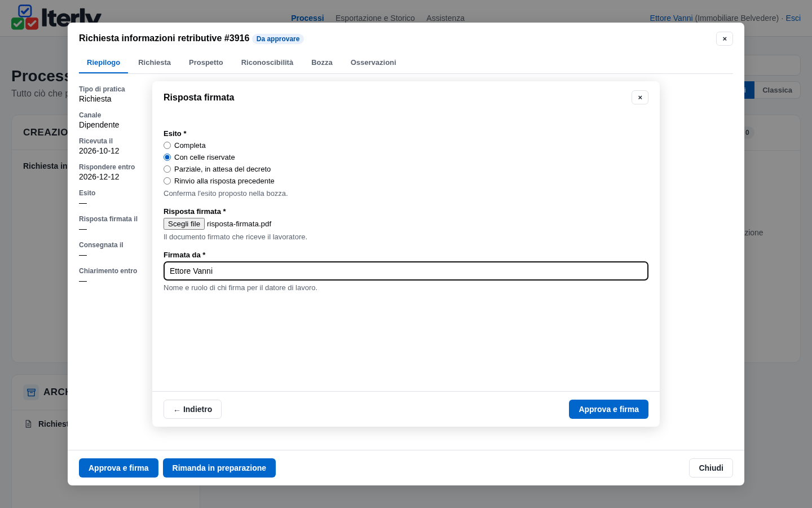Show the Bozza tab

click(322, 63)
